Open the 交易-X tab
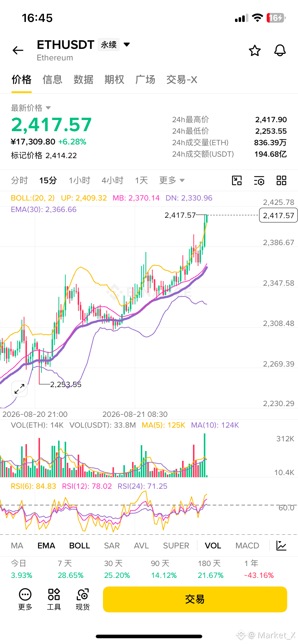 [x=182, y=79]
